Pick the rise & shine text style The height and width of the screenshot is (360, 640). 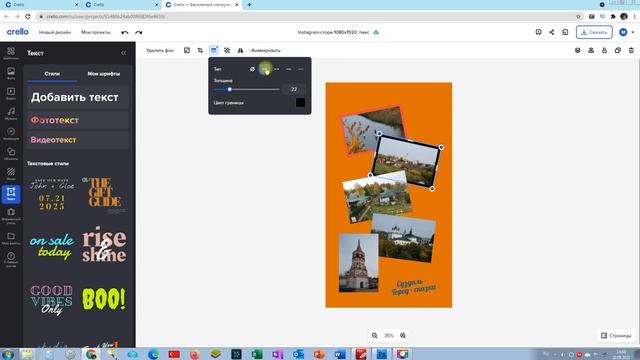[x=104, y=244]
